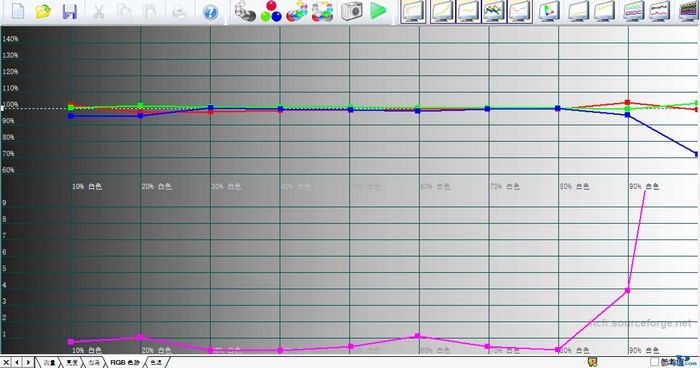Close the tab bar with X button
The height and width of the screenshot is (368, 700).
click(6, 362)
